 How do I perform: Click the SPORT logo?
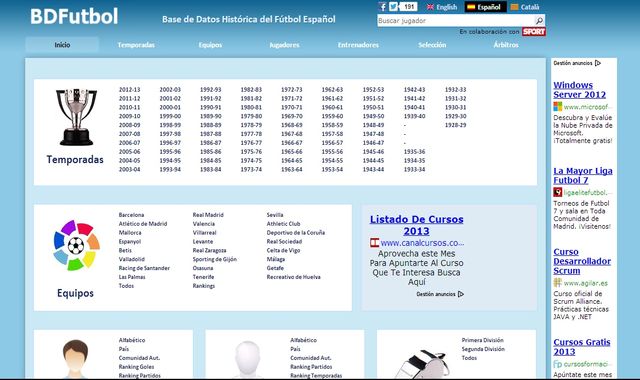pyautogui.click(x=534, y=31)
